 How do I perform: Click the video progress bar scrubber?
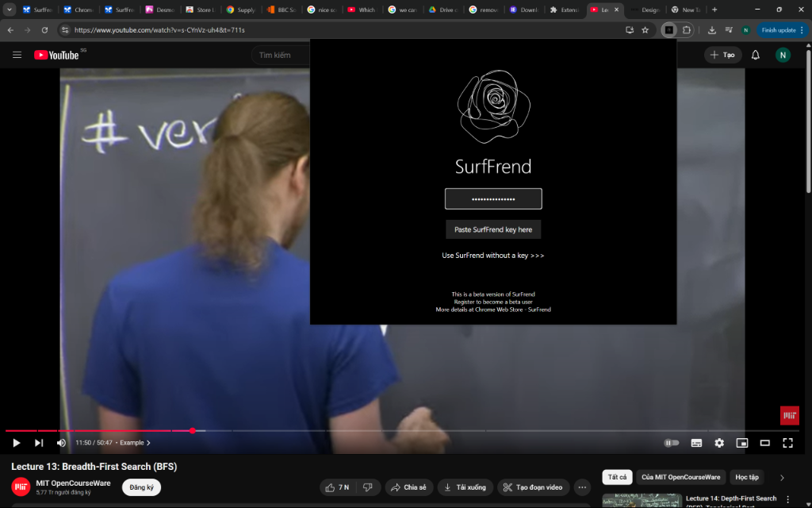click(193, 431)
